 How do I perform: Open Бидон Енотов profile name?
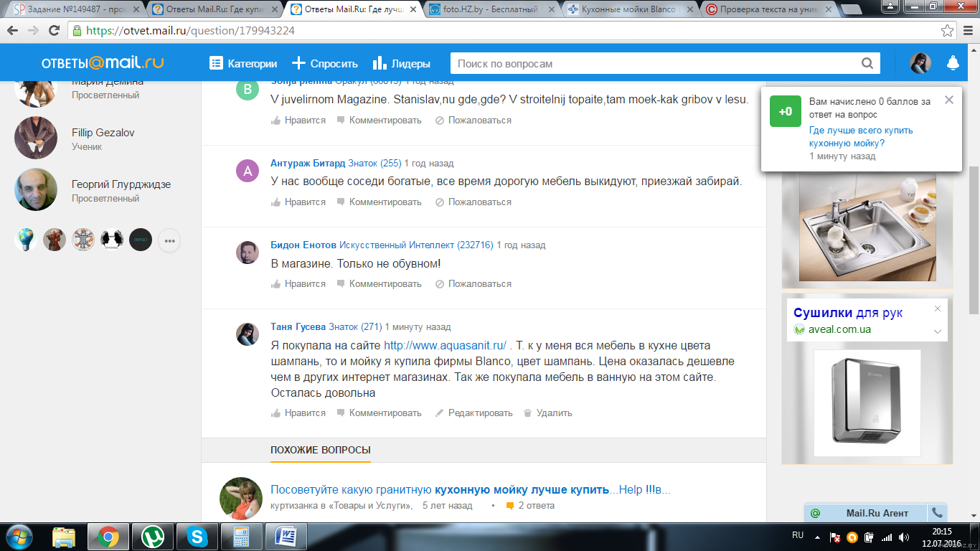pyautogui.click(x=303, y=245)
